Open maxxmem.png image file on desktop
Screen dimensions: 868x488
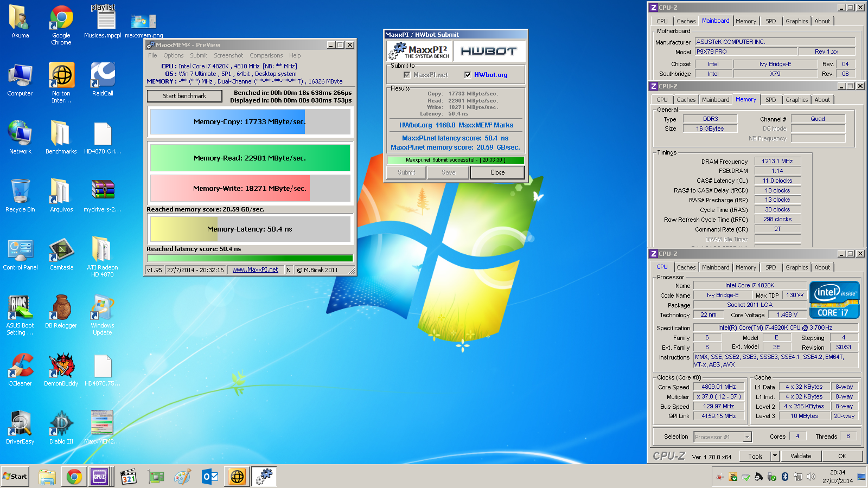pos(144,24)
